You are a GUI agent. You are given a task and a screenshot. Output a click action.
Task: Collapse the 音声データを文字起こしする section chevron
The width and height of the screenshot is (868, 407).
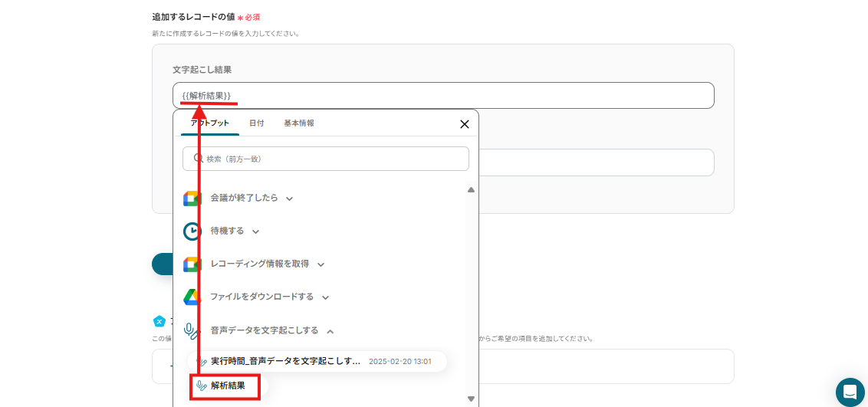click(x=330, y=331)
